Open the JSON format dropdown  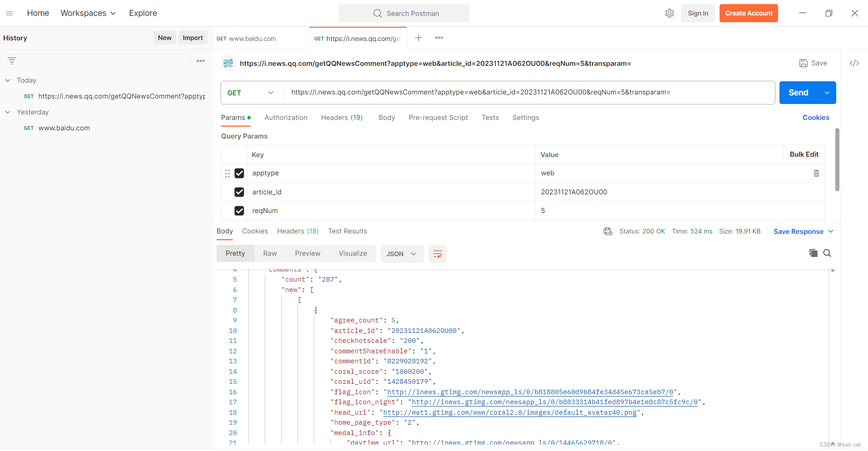[x=402, y=254]
